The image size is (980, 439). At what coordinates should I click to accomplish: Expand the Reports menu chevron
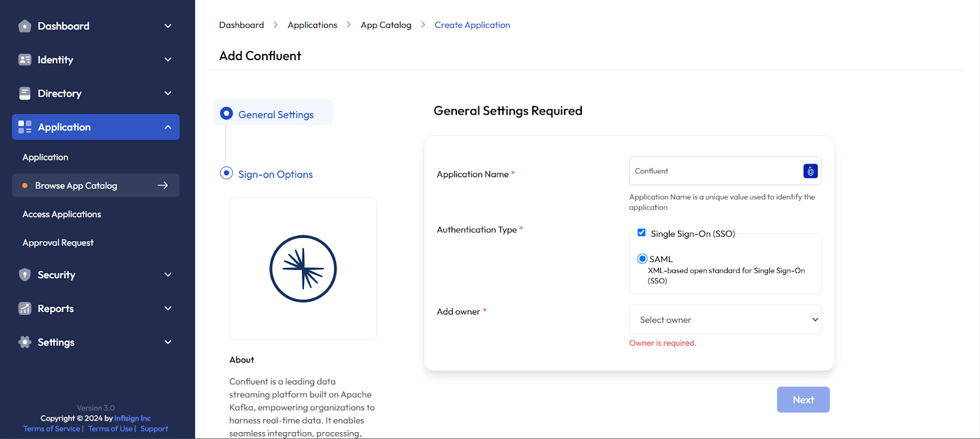click(168, 308)
